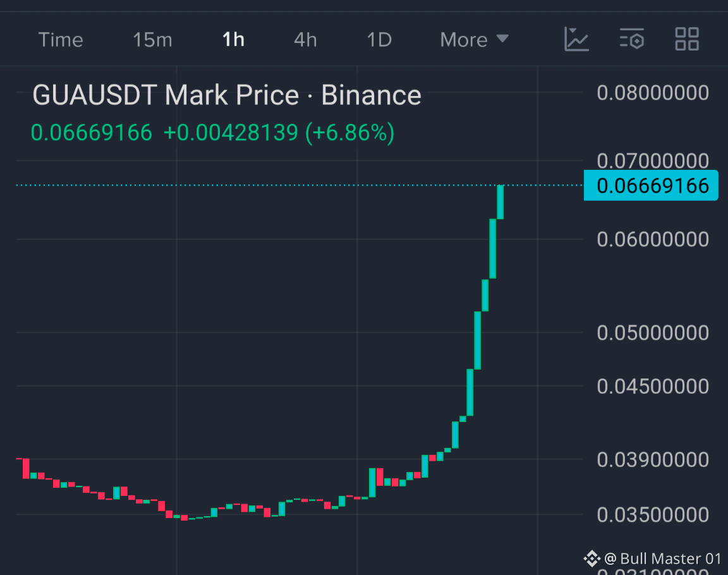Image resolution: width=728 pixels, height=575 pixels.
Task: Click the latest green candle at the top
Action: click(500, 202)
